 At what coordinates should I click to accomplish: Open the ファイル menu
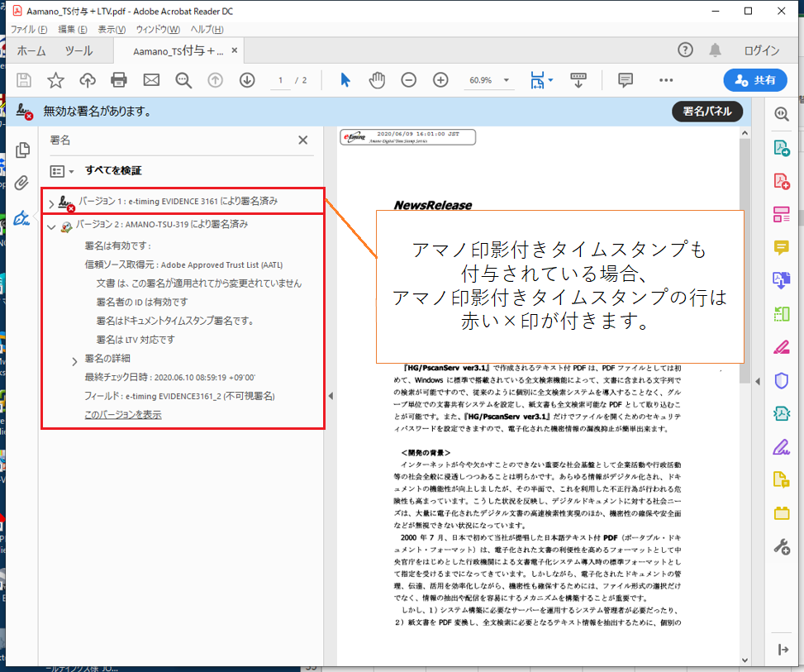pyautogui.click(x=29, y=29)
